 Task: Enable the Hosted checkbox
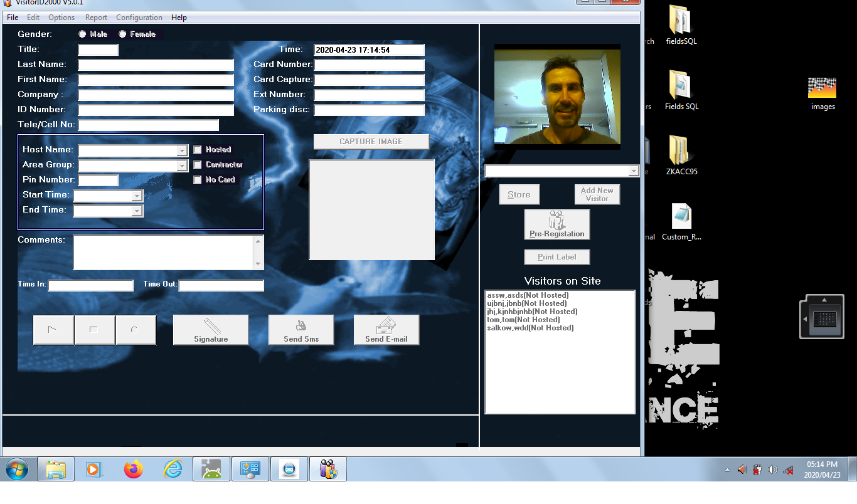(x=198, y=150)
